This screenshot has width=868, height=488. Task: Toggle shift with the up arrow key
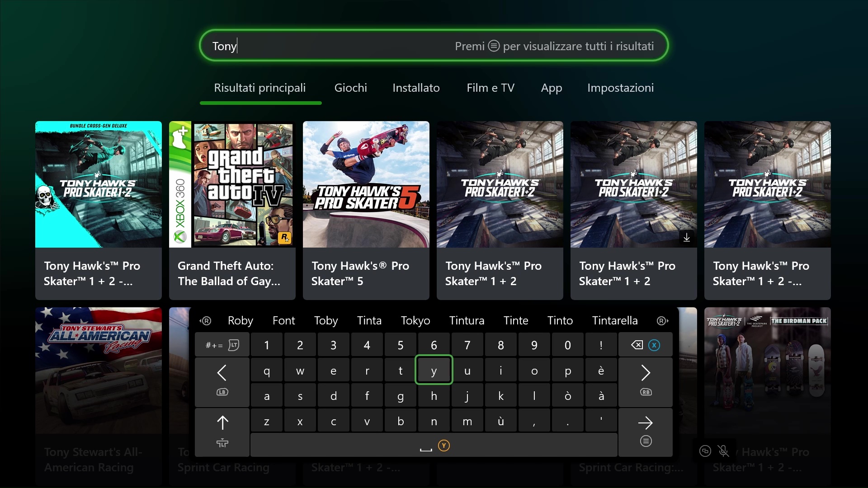tap(222, 432)
